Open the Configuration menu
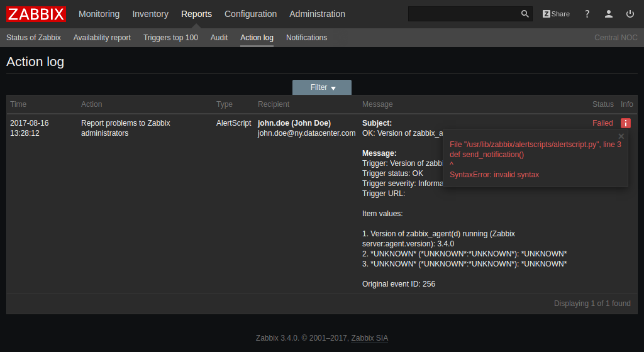This screenshot has width=644, height=362. (250, 14)
